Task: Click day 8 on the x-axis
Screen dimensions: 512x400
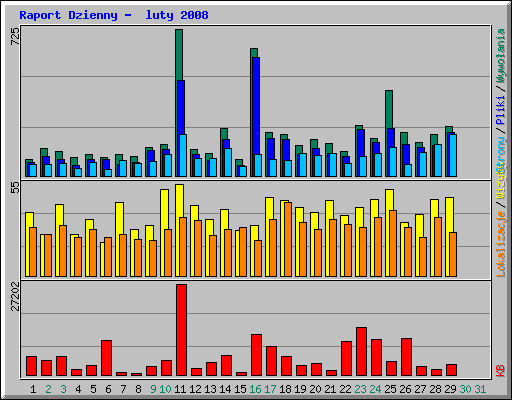Action: coord(138,389)
